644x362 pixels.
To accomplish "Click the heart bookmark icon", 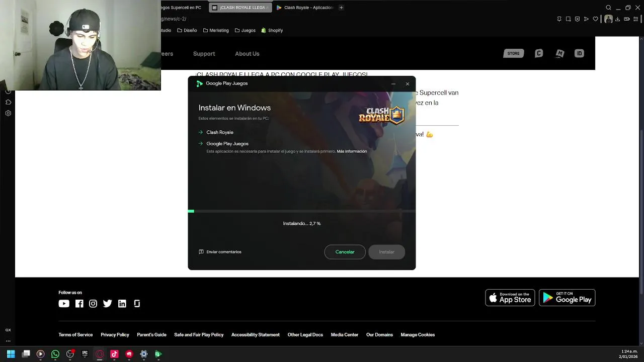I will [596, 19].
